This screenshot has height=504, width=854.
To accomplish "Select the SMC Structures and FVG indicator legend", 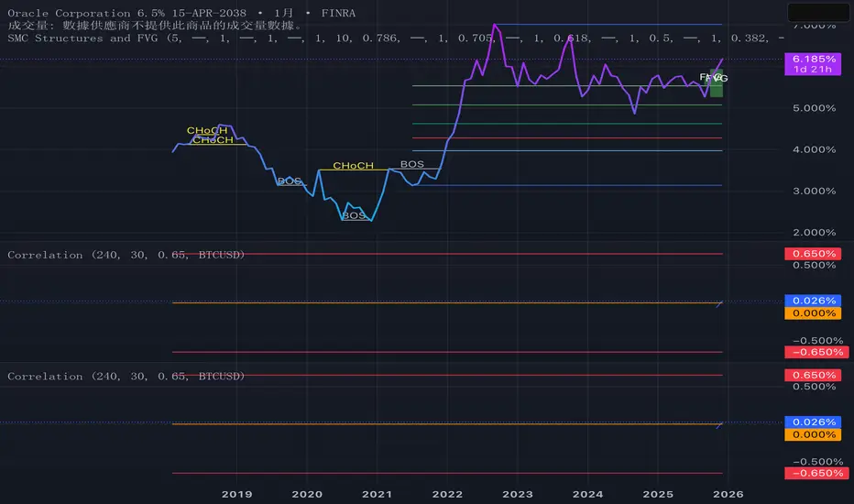I will point(82,38).
